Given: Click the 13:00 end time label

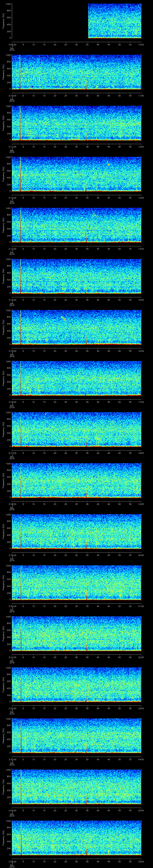Looking at the screenshot, I should pyautogui.click(x=141, y=198).
